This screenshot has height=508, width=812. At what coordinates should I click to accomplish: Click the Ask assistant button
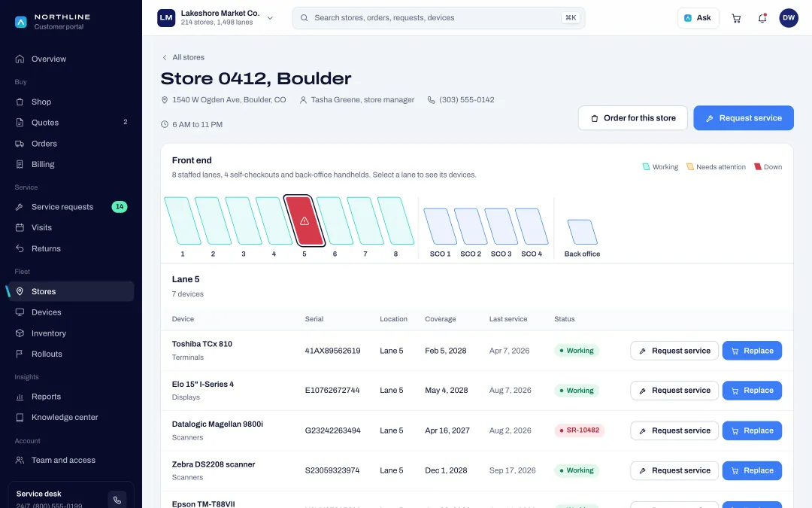click(698, 17)
